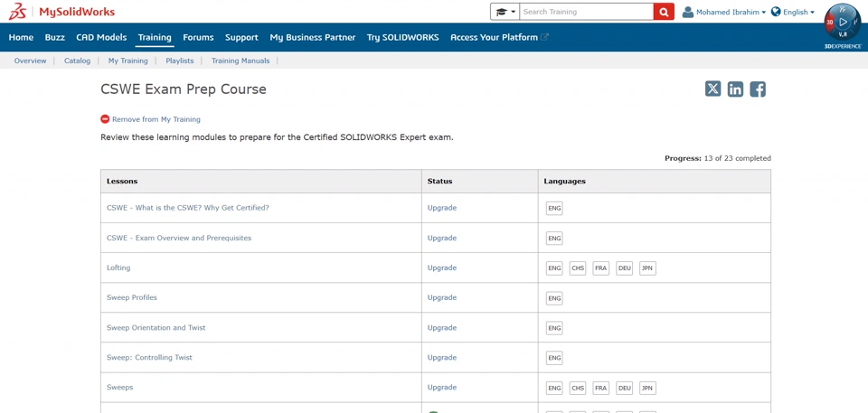Share course on Facebook
This screenshot has height=413, width=868.
coord(758,89)
